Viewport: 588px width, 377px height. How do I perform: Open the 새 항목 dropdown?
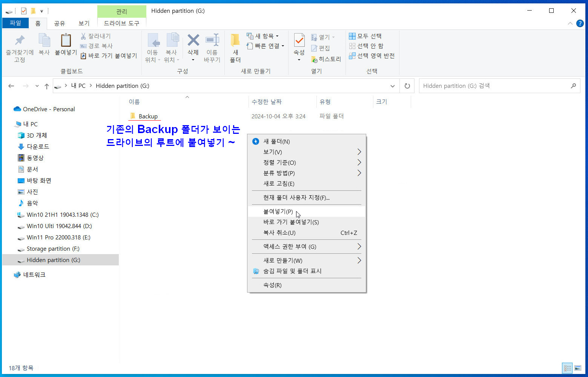263,36
